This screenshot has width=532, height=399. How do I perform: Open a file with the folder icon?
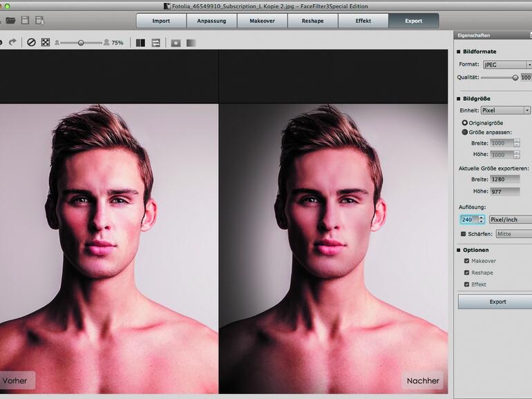tap(10, 20)
